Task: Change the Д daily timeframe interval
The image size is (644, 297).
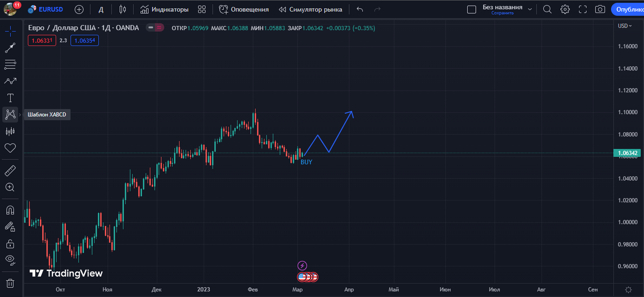Action: coord(101,9)
